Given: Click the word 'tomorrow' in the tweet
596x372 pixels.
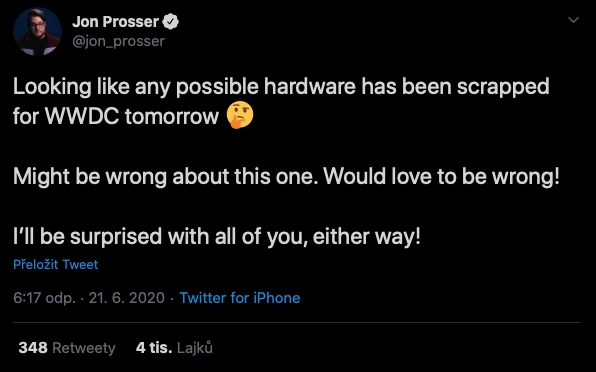Looking at the screenshot, I should click(x=172, y=116).
